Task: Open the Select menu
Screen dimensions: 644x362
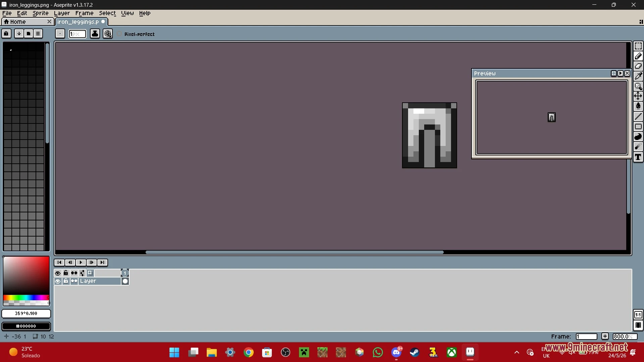Action: tap(107, 13)
